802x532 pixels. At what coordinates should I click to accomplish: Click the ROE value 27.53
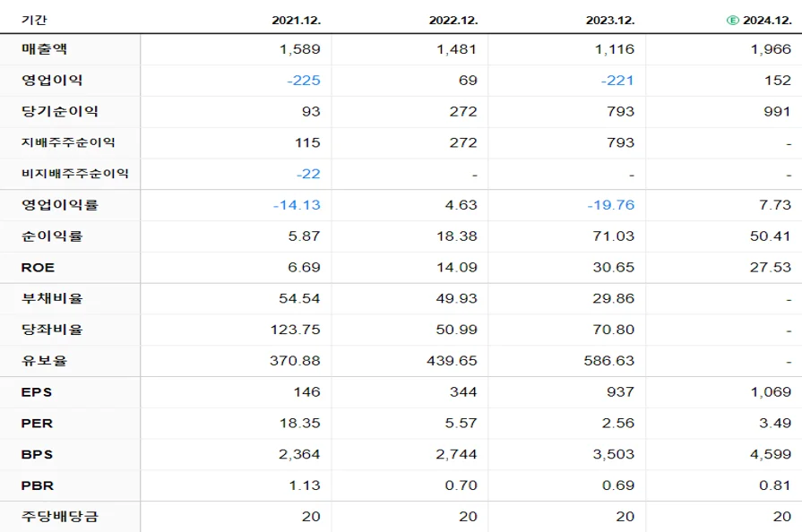point(771,268)
